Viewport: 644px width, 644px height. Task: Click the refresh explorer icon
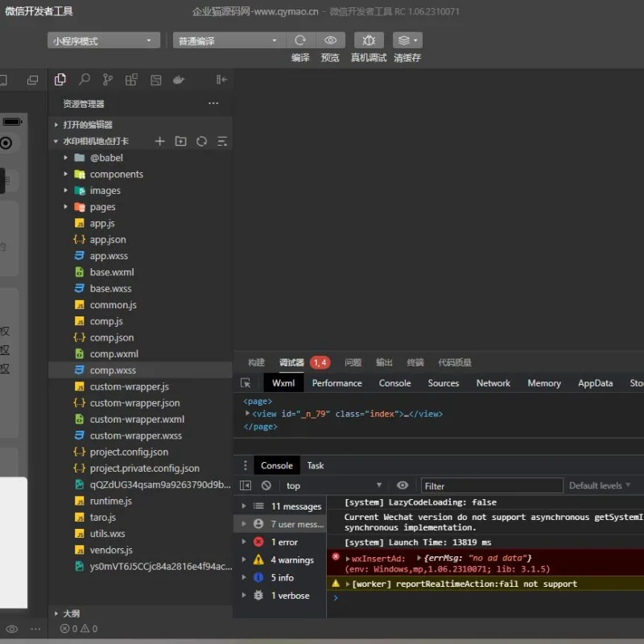(x=201, y=142)
